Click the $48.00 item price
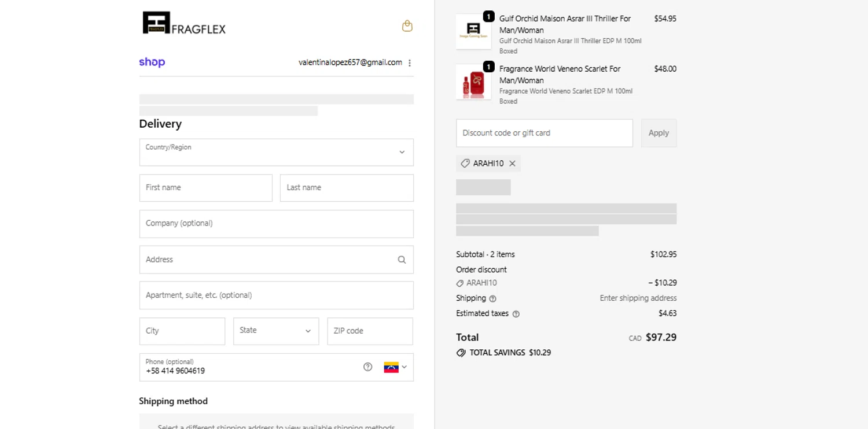 [665, 69]
